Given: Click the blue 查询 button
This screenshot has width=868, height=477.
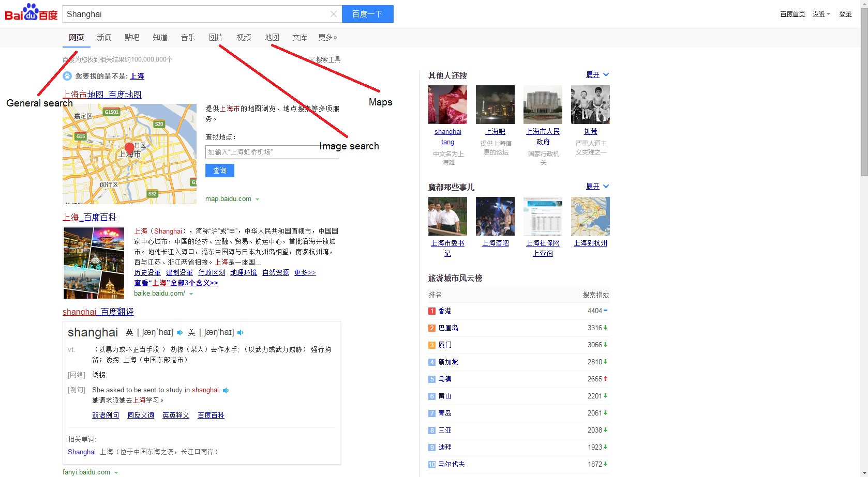Looking at the screenshot, I should click(220, 171).
